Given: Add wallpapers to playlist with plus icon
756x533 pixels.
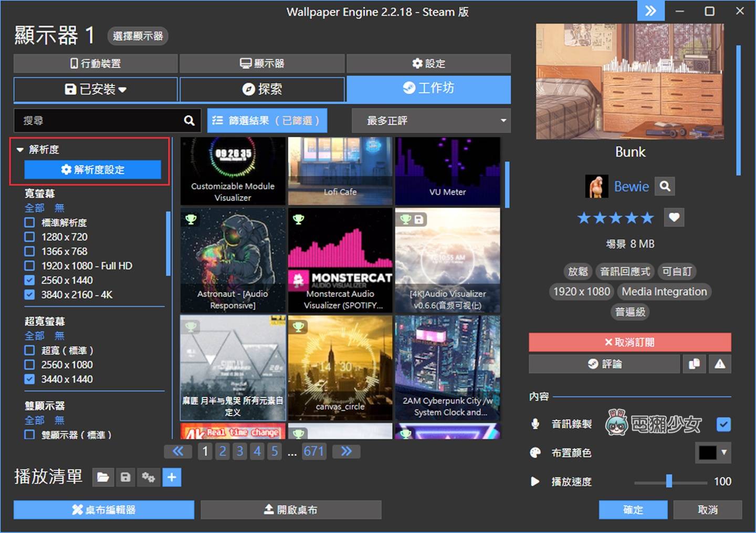Looking at the screenshot, I should click(x=172, y=477).
